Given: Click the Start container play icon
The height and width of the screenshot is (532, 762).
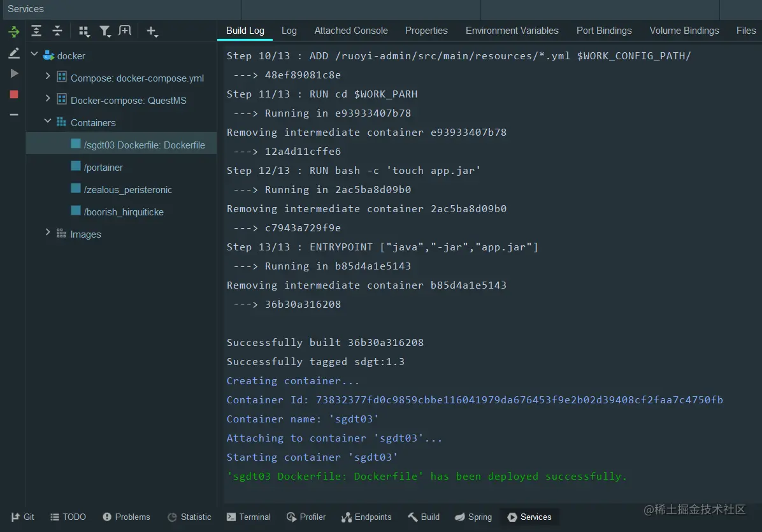Looking at the screenshot, I should pos(14,73).
